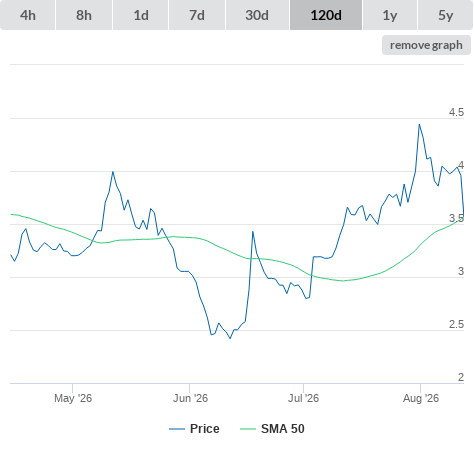The image size is (474, 455).
Task: Switch to the 8h time range
Action: (84, 15)
